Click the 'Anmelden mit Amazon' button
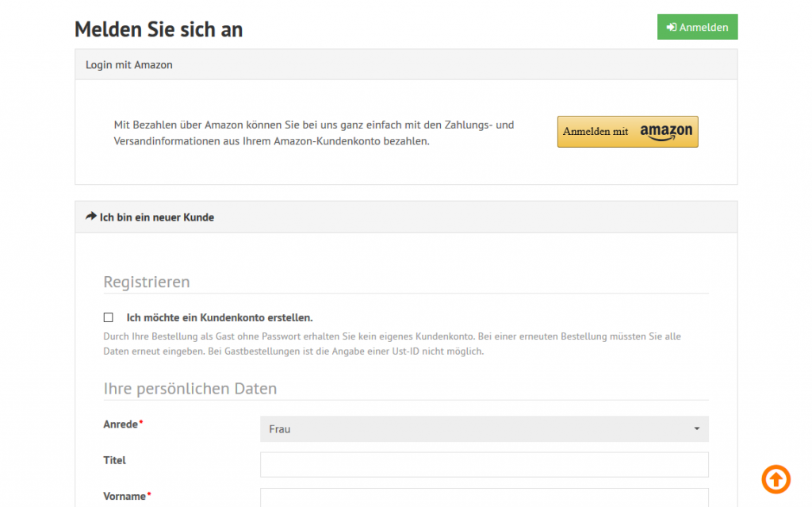 tap(627, 132)
